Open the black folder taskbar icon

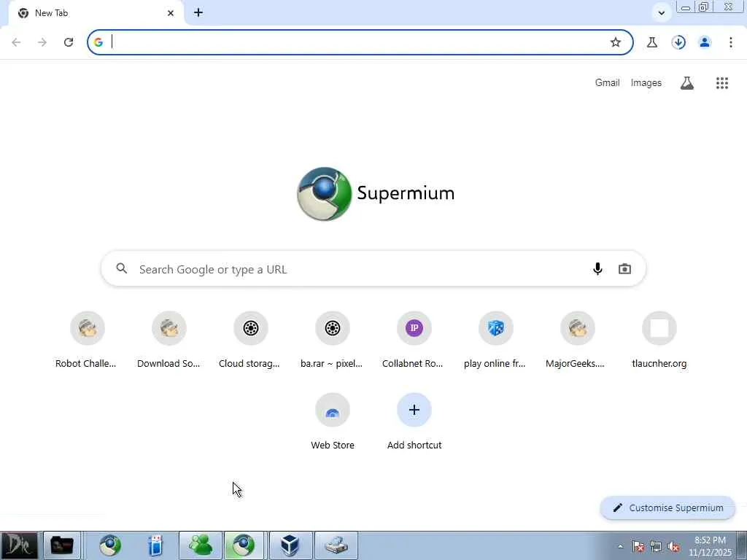(x=62, y=545)
